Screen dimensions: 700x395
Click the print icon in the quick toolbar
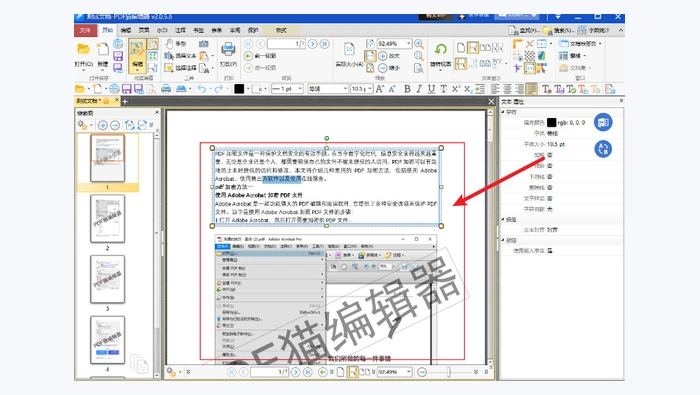[x=166, y=89]
